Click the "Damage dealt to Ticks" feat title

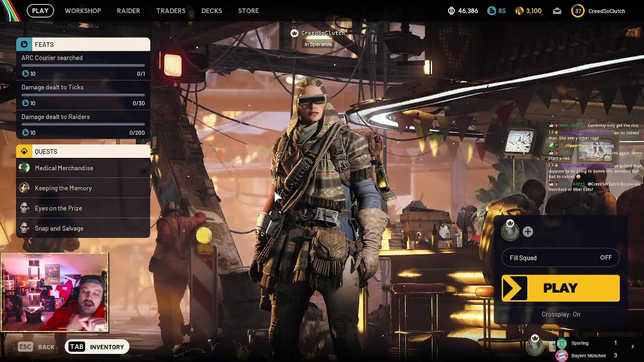pyautogui.click(x=52, y=87)
